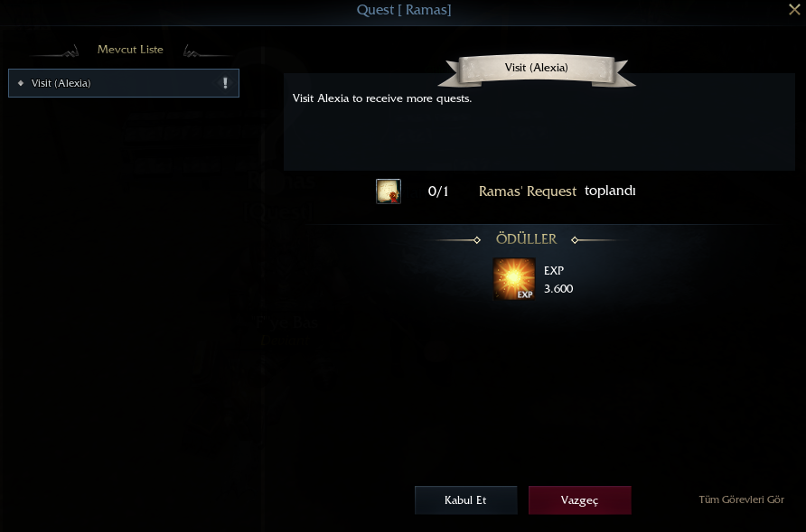Decline the quest with Vazgeç
Screen dimensions: 806x532
coord(580,500)
